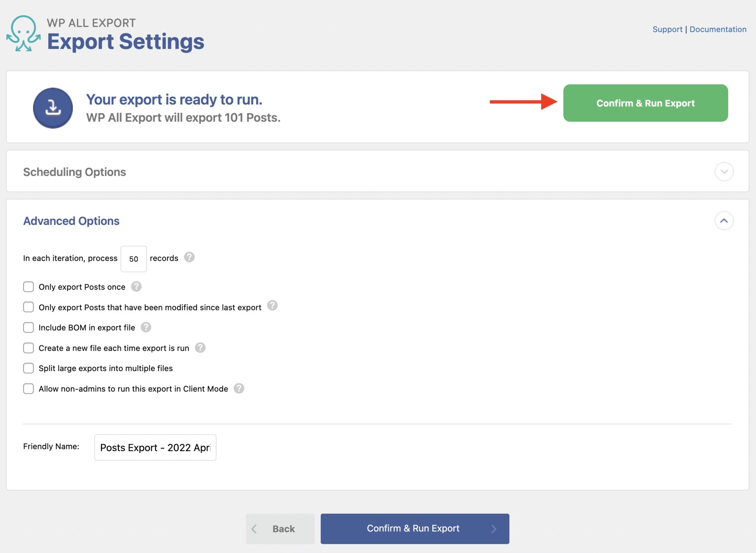Screen dimensions: 756x553
Task: Open the Documentation link
Action: coord(718,29)
